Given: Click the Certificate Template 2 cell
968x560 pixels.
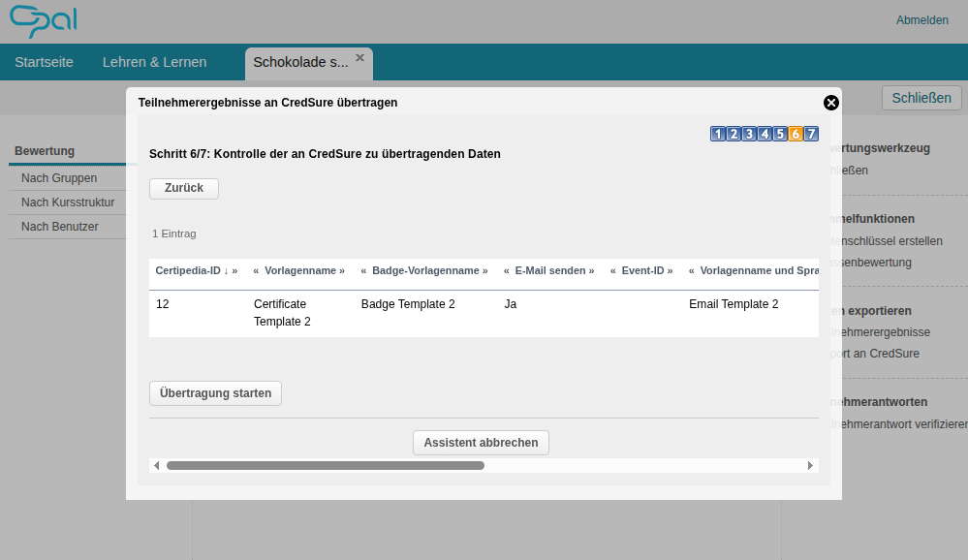Looking at the screenshot, I should pyautogui.click(x=282, y=312).
